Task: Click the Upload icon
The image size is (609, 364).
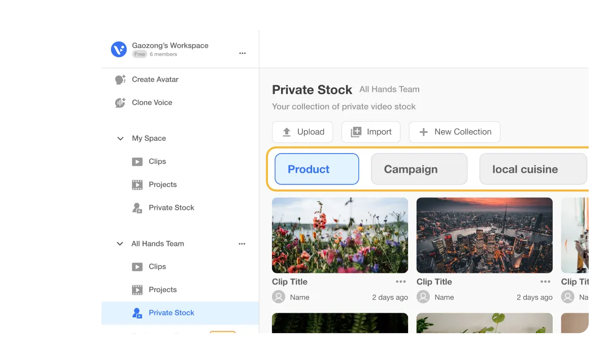Action: 286,132
